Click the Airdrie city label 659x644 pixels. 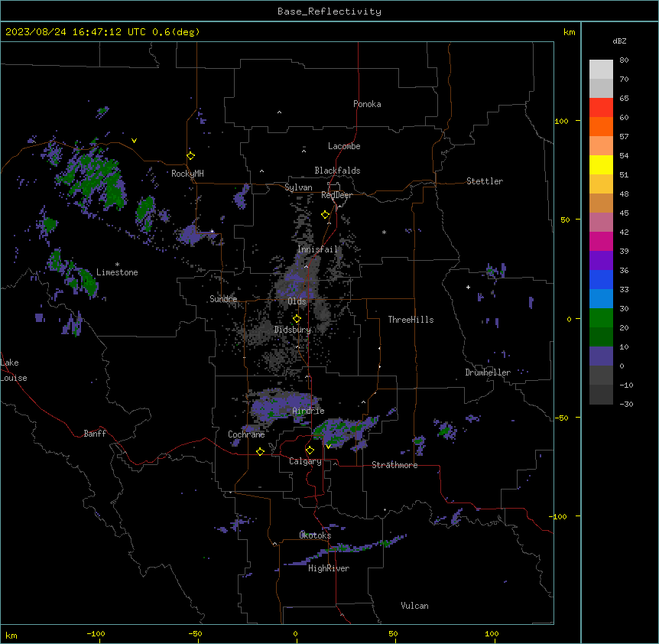(x=309, y=411)
